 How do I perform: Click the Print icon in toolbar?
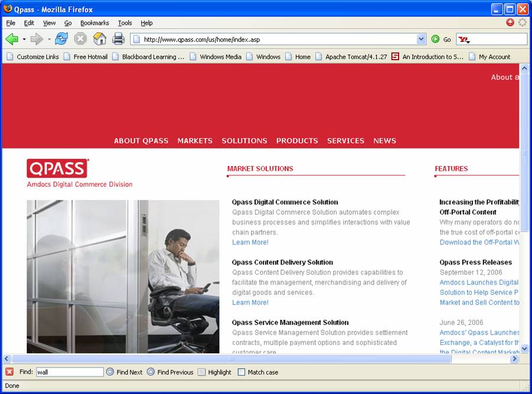[119, 40]
